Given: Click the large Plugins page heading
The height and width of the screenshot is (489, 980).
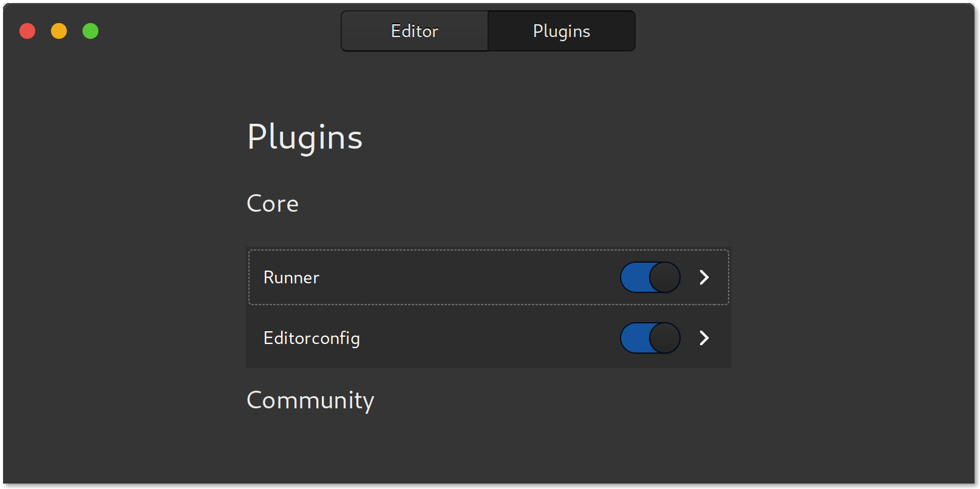Looking at the screenshot, I should point(305,137).
